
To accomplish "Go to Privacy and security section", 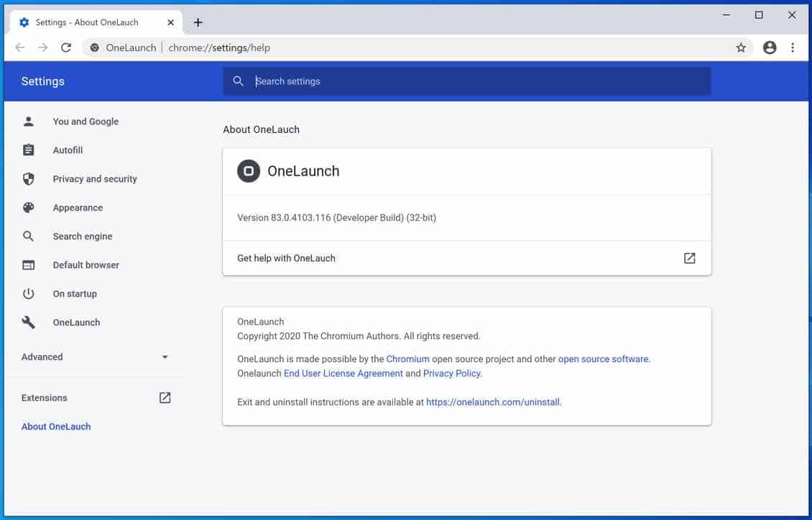I will [x=95, y=179].
